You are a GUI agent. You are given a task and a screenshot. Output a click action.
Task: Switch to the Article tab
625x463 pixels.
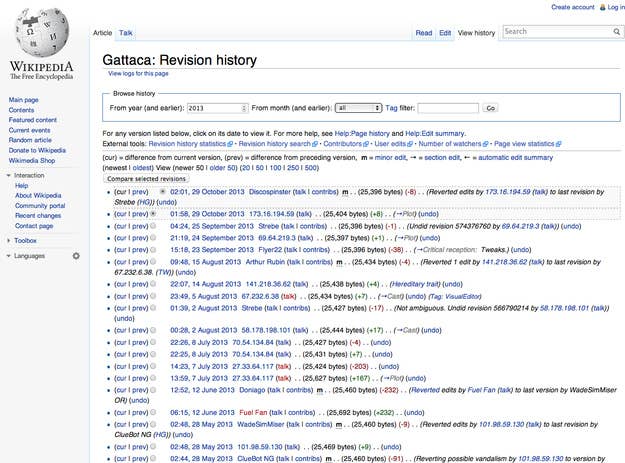pyautogui.click(x=102, y=33)
